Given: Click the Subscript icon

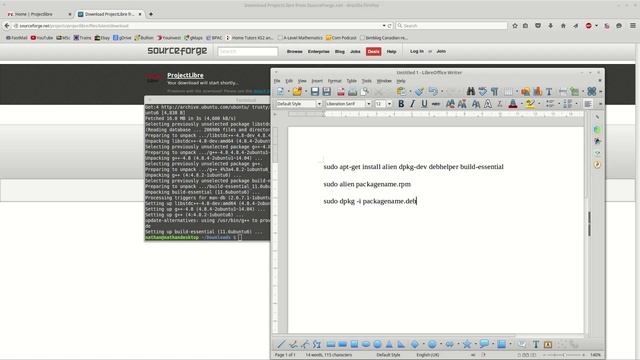Looking at the screenshot, I should tap(462, 104).
